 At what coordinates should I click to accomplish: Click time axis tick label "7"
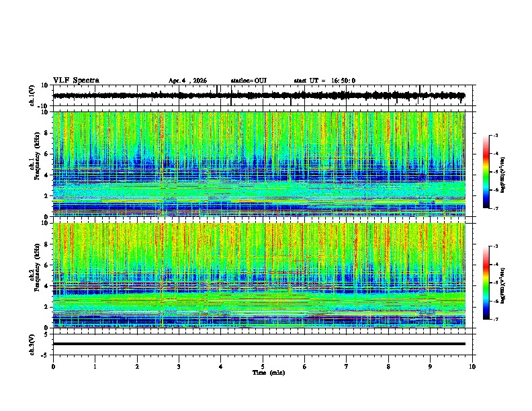(347, 366)
